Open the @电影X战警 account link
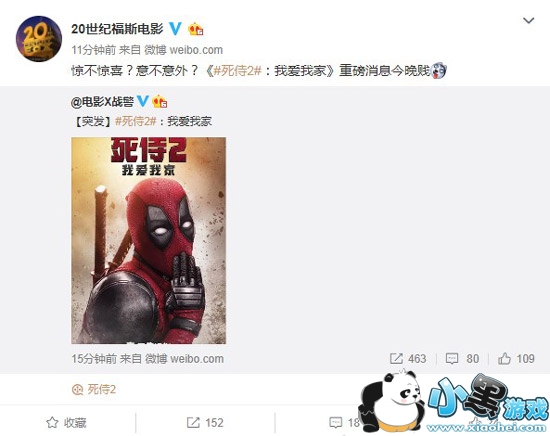Image resolution: width=550 pixels, height=436 pixels. pyautogui.click(x=102, y=102)
